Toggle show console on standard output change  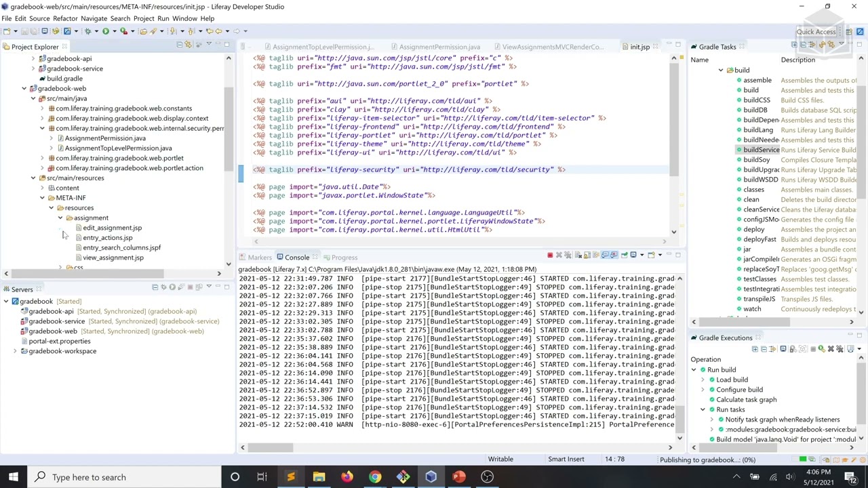click(x=605, y=256)
